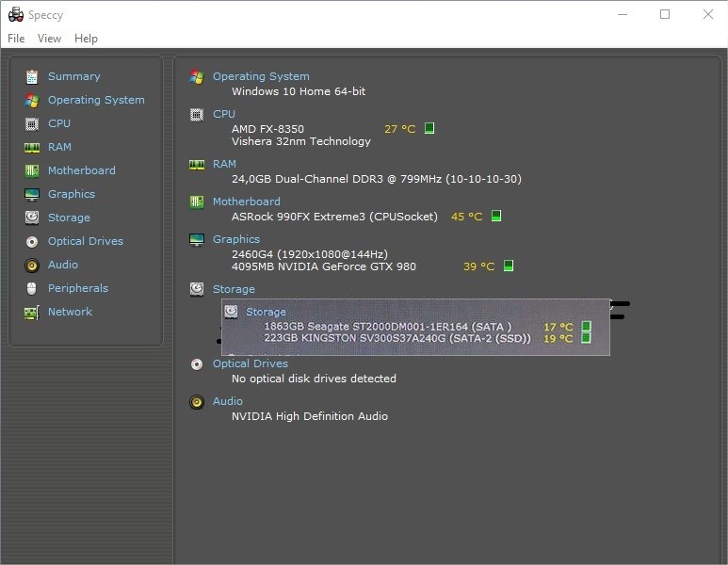Click the Storage disk icon in the sidebar
This screenshot has width=728, height=565.
pos(32,218)
